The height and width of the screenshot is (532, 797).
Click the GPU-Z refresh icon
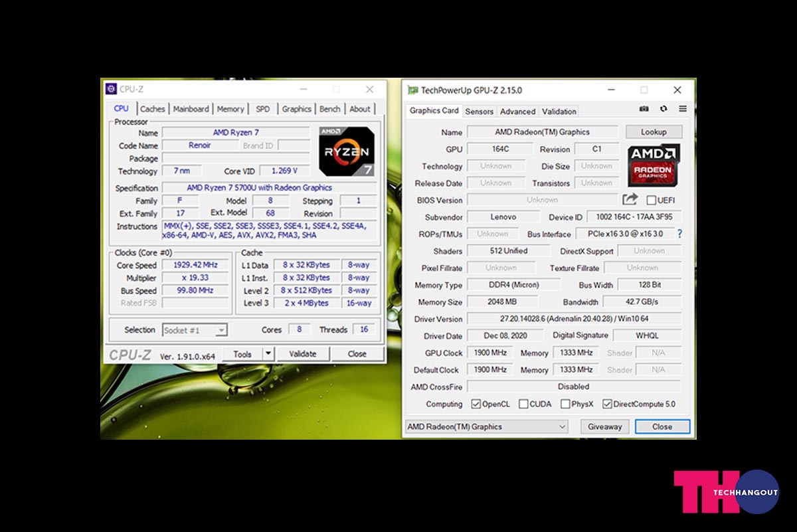pyautogui.click(x=663, y=109)
